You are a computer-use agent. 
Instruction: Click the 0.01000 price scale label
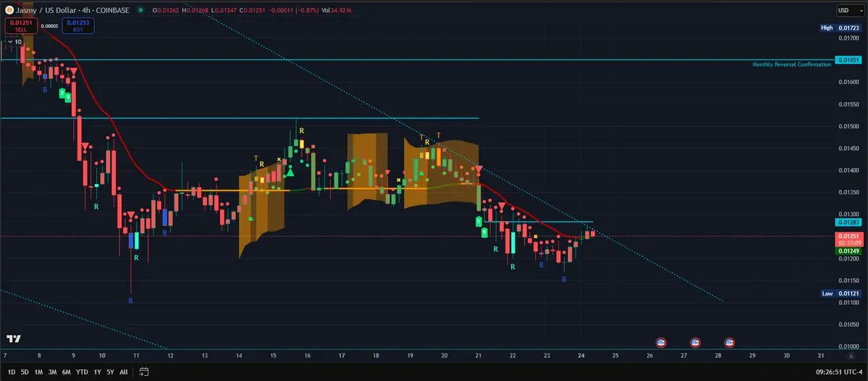[848, 347]
